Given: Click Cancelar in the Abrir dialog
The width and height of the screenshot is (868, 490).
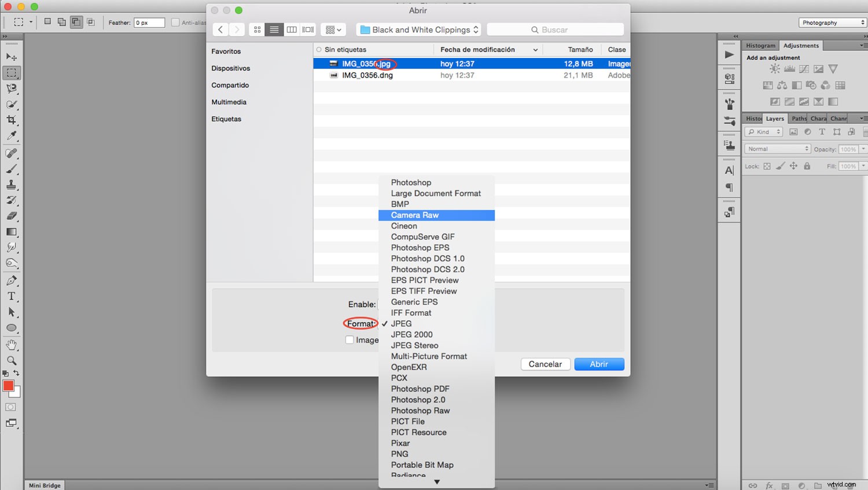Looking at the screenshot, I should (x=545, y=364).
